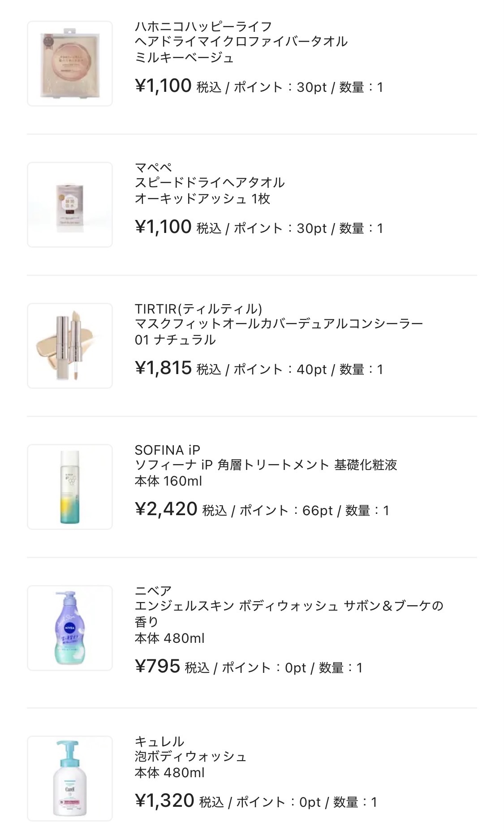Open the Mapepe hair towel thumbnail
Image resolution: width=504 pixels, height=835 pixels.
(x=69, y=205)
